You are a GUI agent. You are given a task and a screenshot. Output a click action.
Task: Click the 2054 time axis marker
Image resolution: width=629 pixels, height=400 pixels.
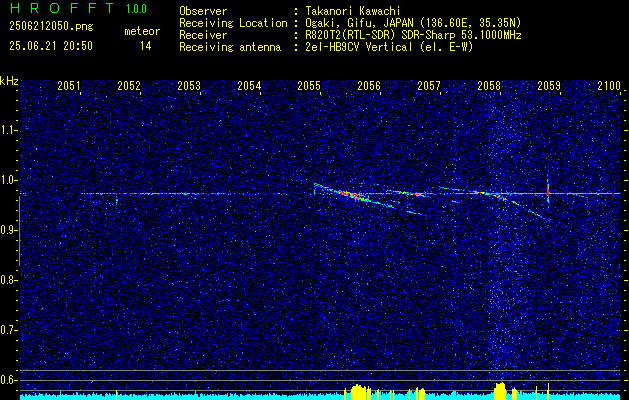pos(249,85)
